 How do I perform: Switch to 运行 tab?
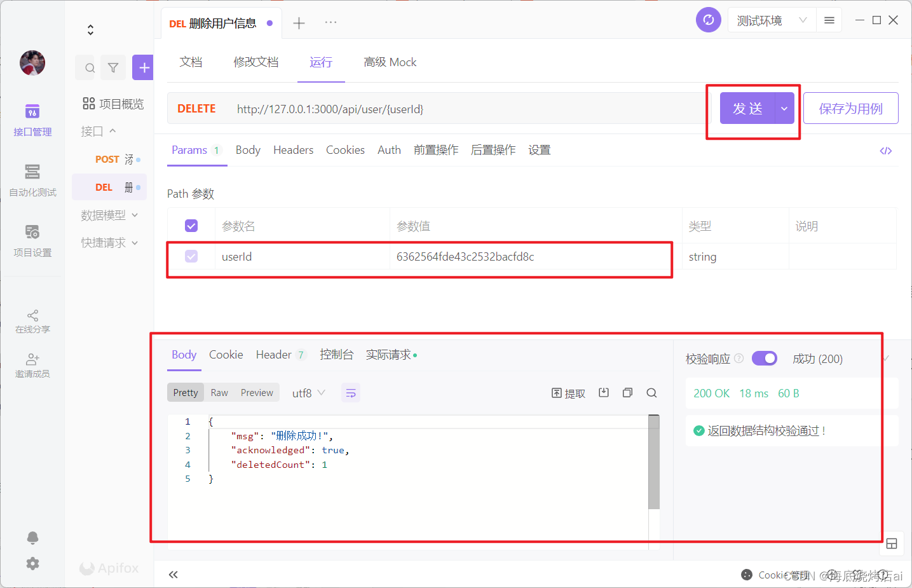coord(321,62)
